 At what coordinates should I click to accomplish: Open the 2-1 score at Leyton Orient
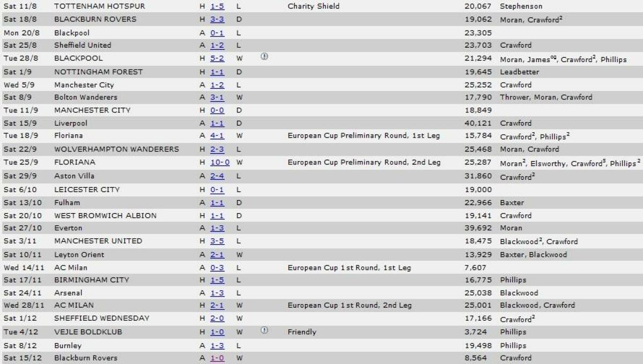click(x=217, y=255)
